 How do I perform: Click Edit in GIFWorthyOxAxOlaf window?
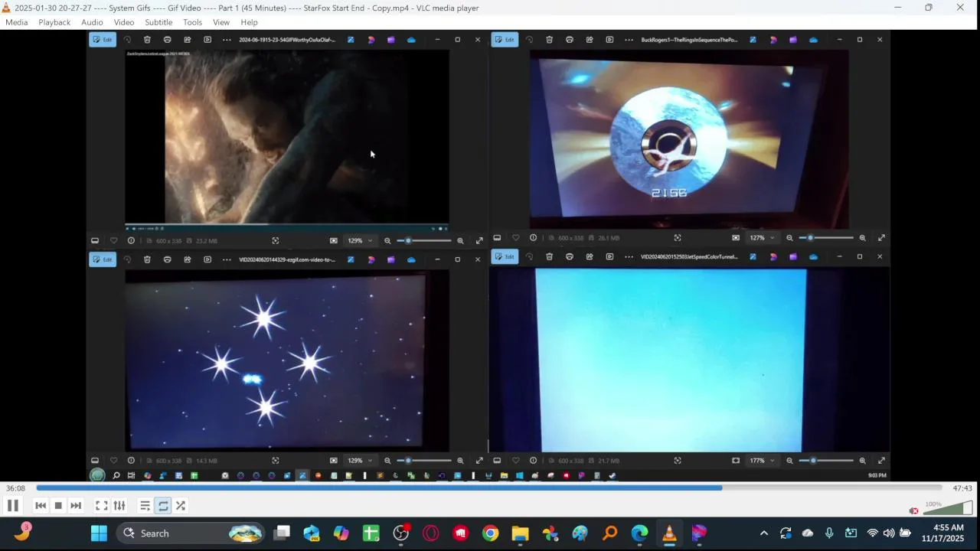tap(103, 40)
